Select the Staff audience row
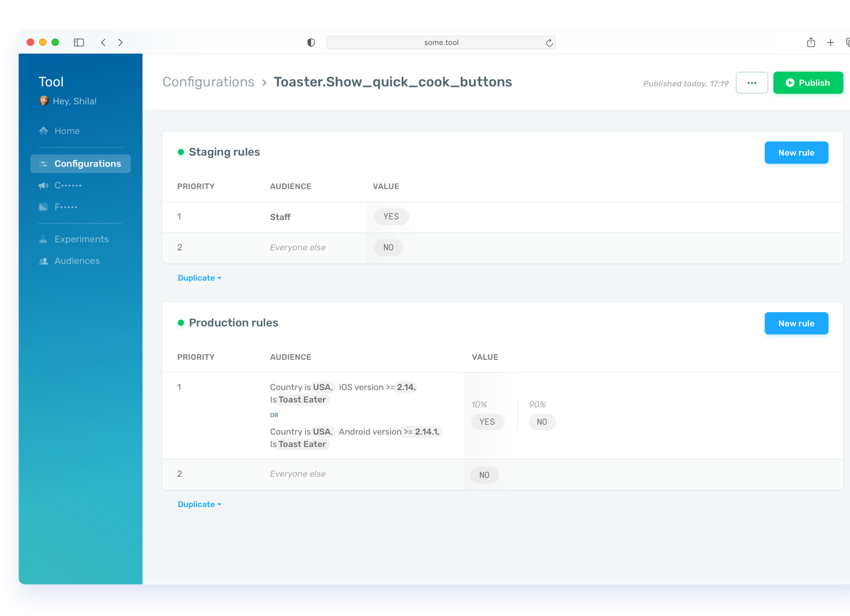Screen dimensions: 850x616 pyautogui.click(x=503, y=217)
